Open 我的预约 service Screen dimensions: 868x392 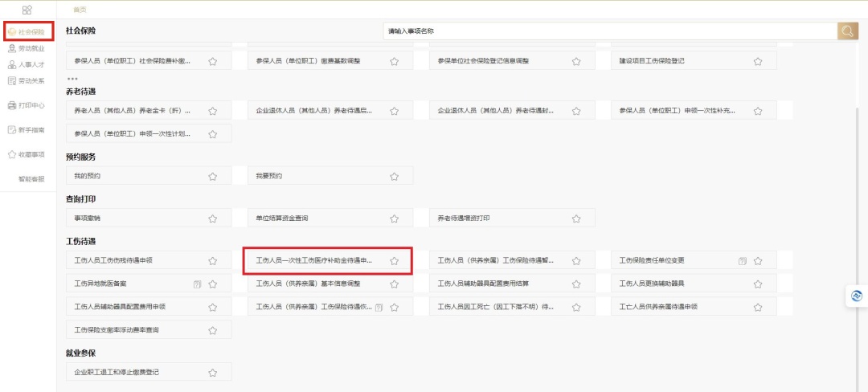tap(149, 176)
